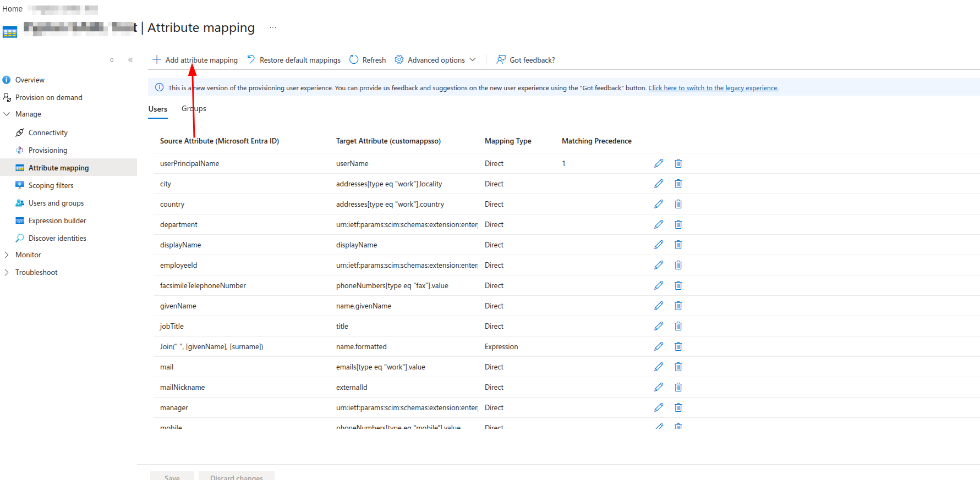Toggle sidebar menu expand-collapse arrows

[112, 60]
